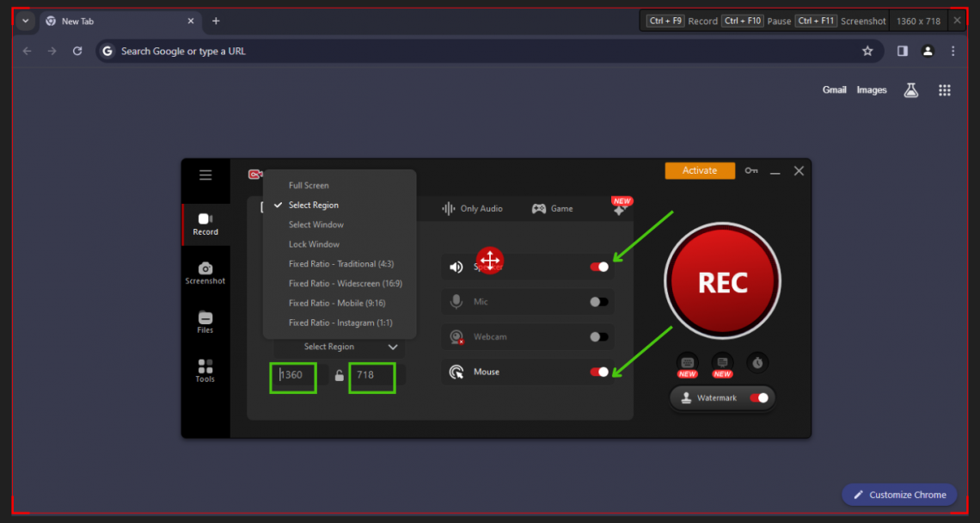Click the license key icon beside Activate
This screenshot has height=523, width=980.
(751, 170)
